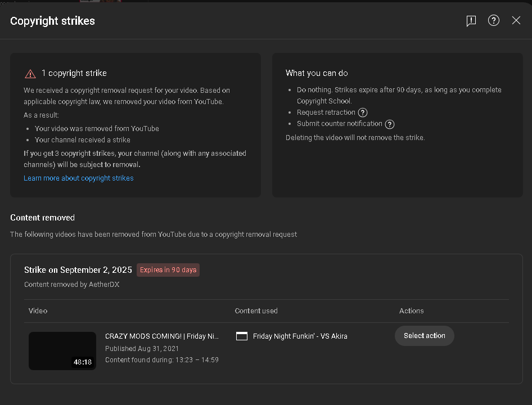
Task: Open the Select action dropdown
Action: tap(424, 336)
